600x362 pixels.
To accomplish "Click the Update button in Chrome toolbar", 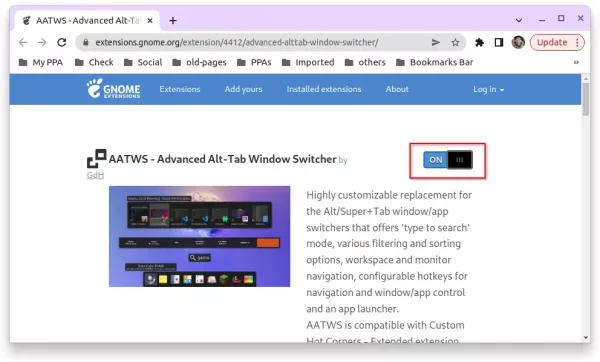I will coord(552,42).
